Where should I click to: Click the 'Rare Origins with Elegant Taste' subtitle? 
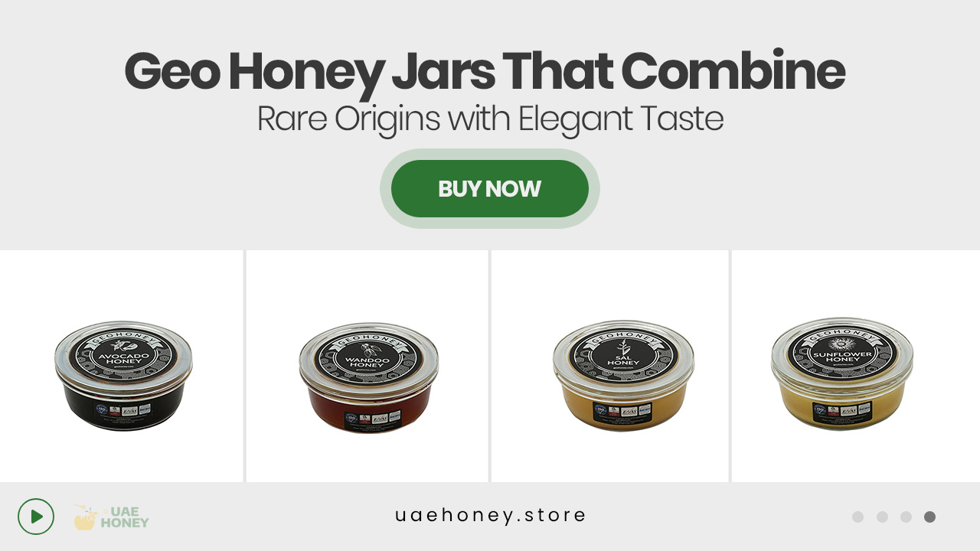coord(490,119)
